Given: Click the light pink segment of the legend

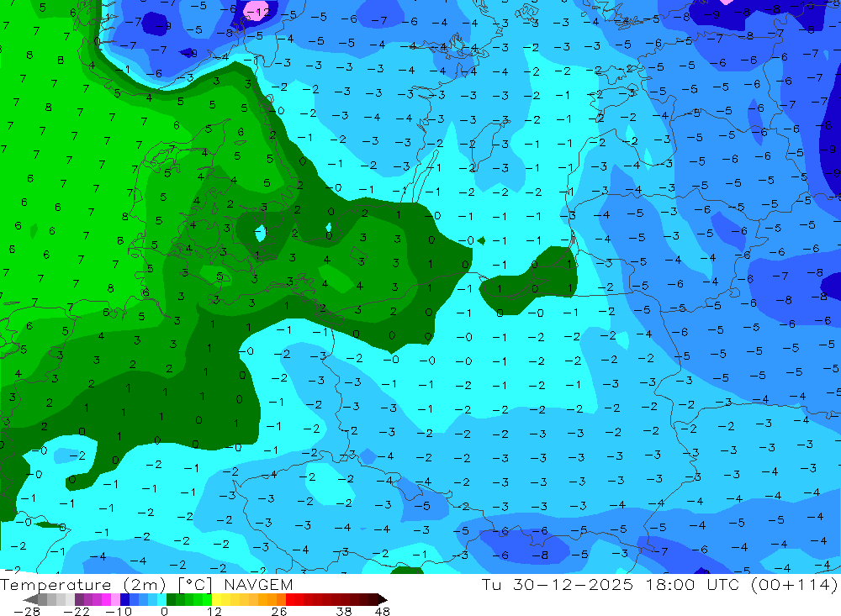Looking at the screenshot, I should point(115,599).
